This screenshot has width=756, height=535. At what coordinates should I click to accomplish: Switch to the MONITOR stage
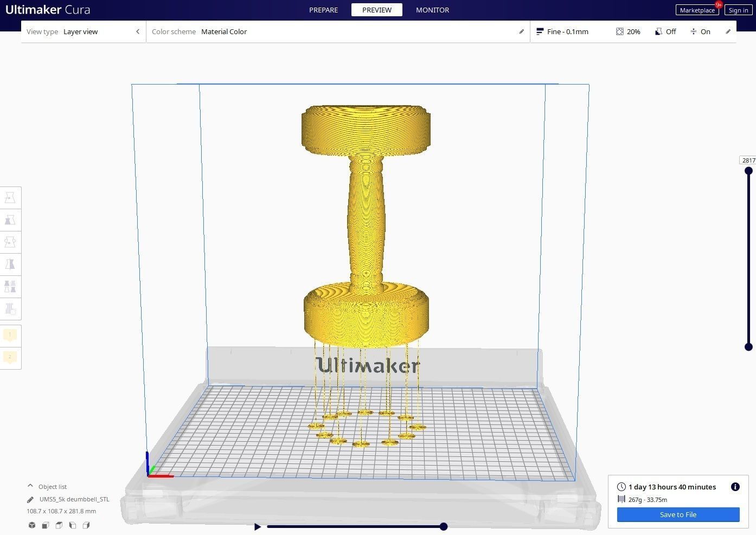click(432, 10)
